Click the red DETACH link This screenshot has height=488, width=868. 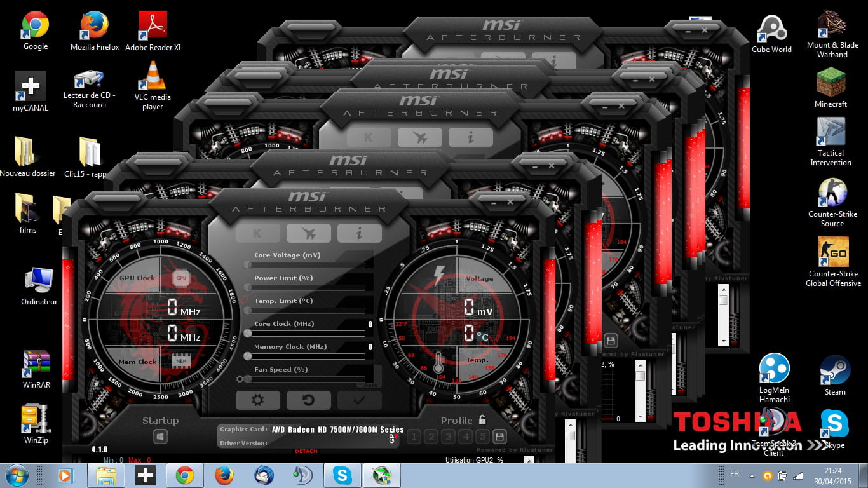[x=306, y=451]
